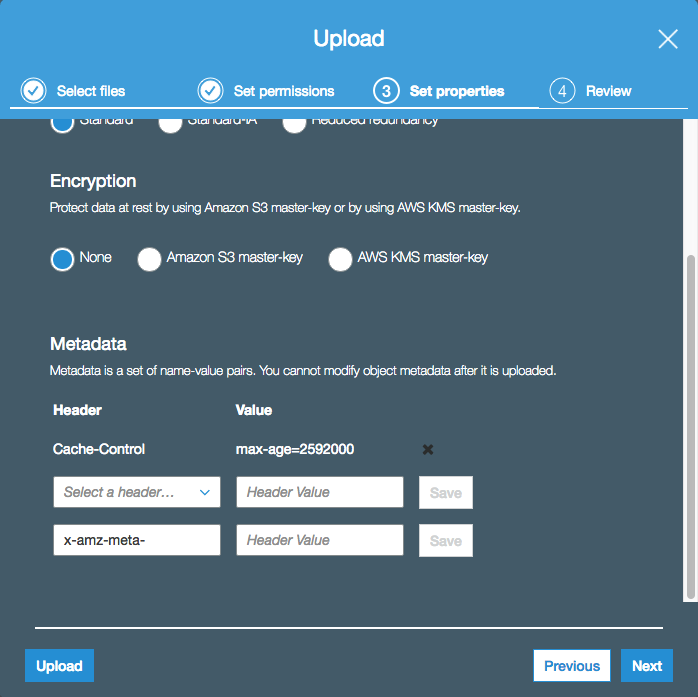Open the Select a header dropdown
698x697 pixels.
coord(136,492)
